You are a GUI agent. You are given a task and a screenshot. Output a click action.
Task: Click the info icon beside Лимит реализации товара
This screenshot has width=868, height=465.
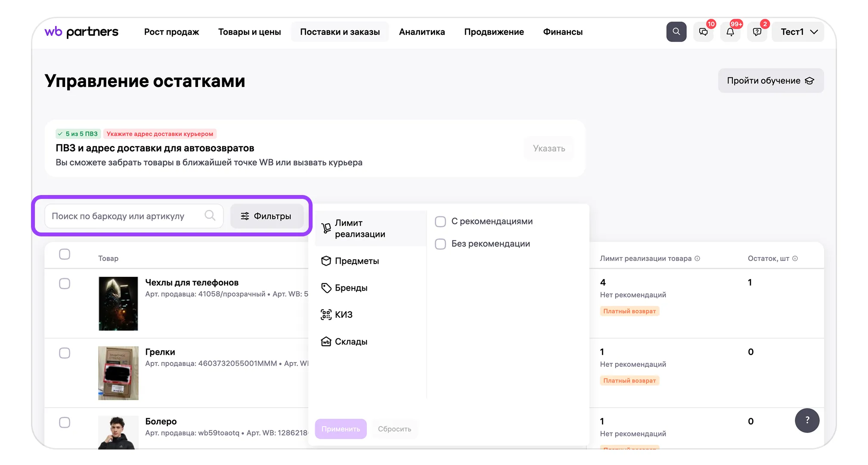pyautogui.click(x=697, y=258)
